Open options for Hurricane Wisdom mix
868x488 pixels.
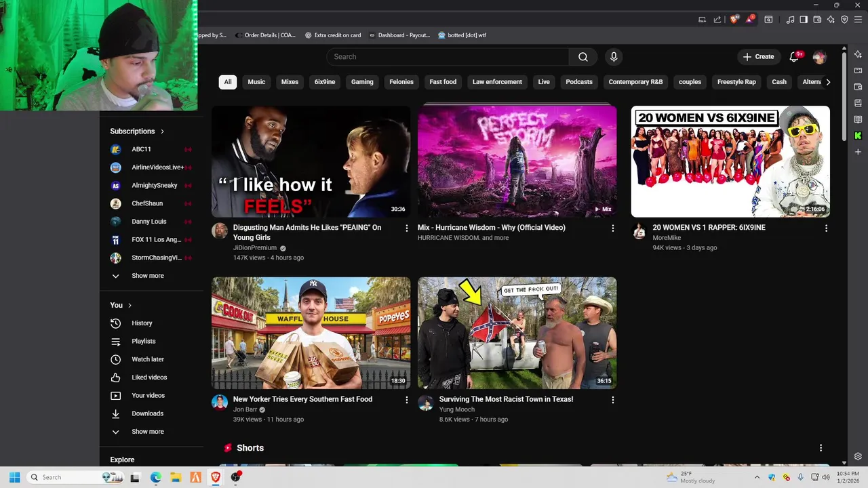[613, 228]
